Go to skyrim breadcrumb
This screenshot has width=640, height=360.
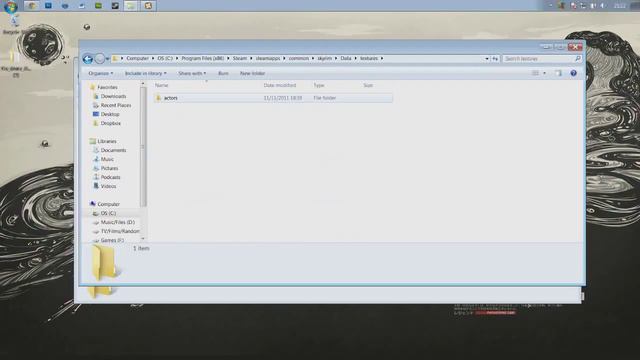click(324, 59)
